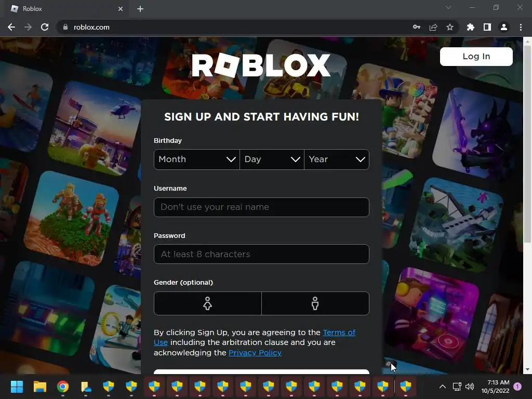Click the browser forward arrow
This screenshot has height=399, width=532.
click(28, 27)
